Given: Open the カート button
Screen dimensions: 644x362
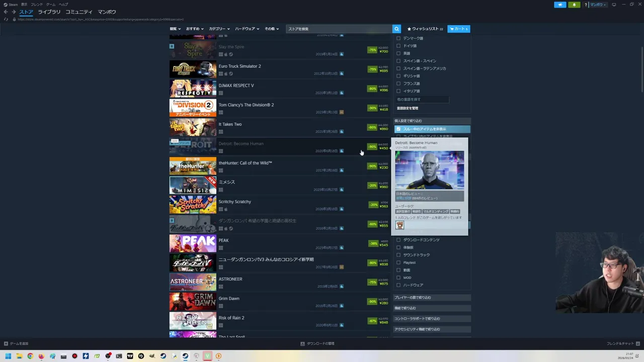Looking at the screenshot, I should tap(458, 29).
